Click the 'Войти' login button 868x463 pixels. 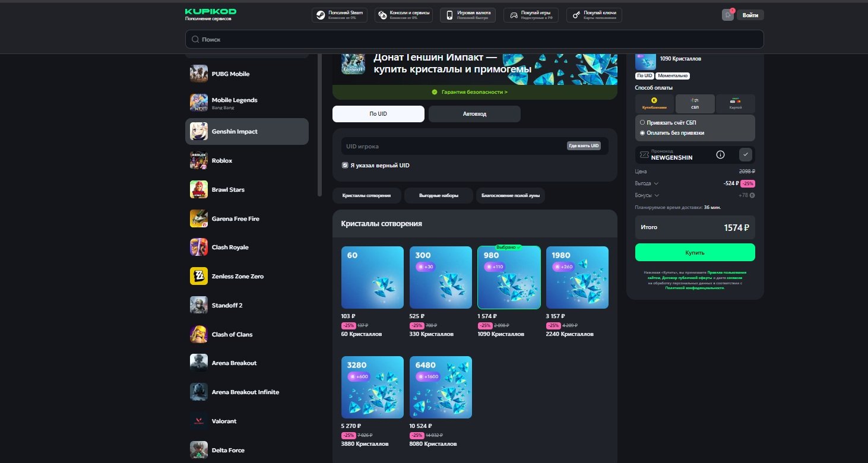click(750, 15)
